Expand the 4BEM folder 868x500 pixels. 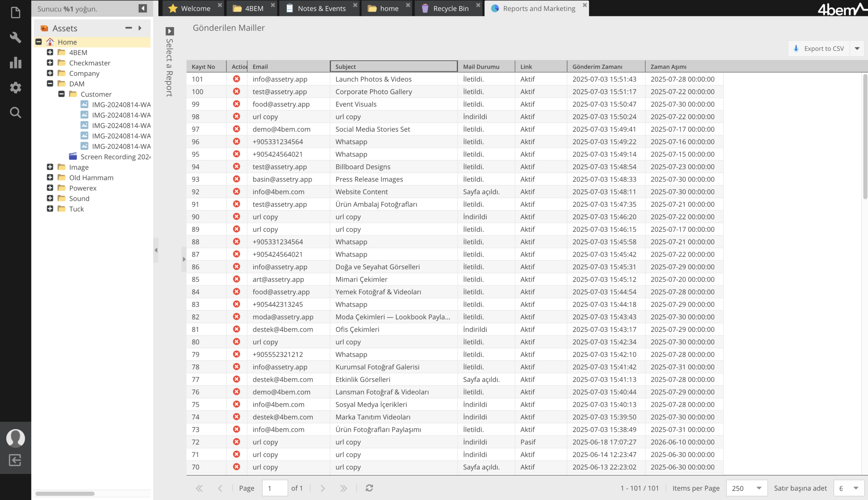pos(50,52)
